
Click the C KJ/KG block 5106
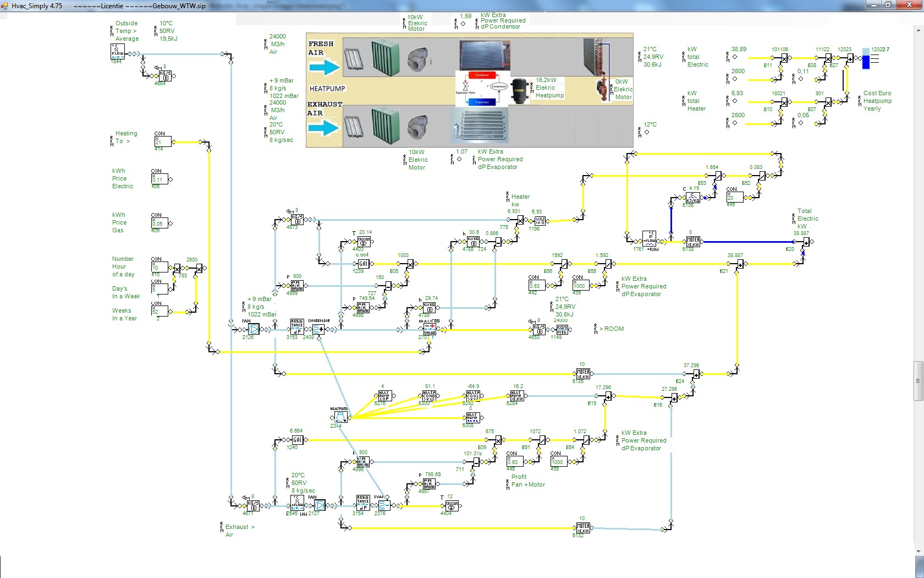click(693, 198)
